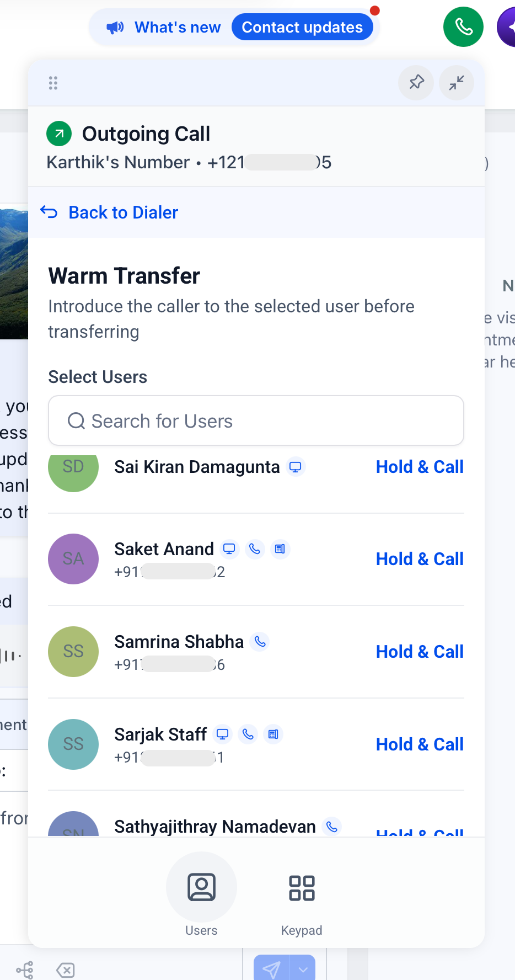Switch to the Users tab

(x=201, y=895)
